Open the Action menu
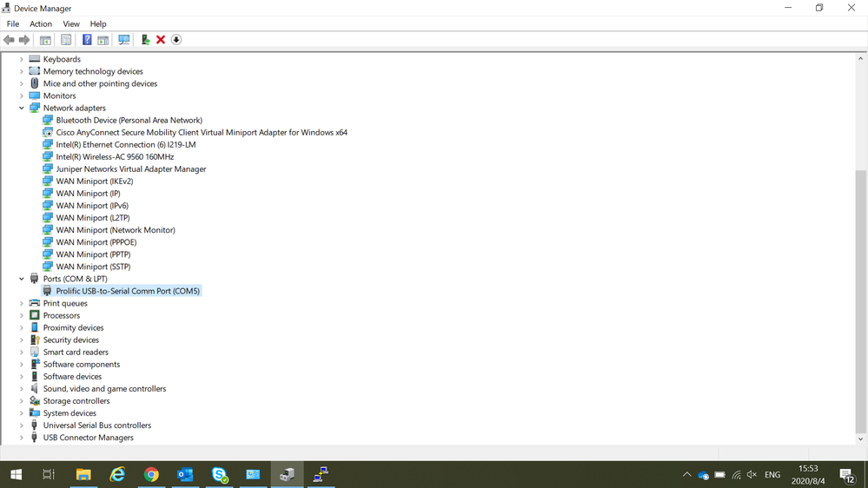 point(41,23)
